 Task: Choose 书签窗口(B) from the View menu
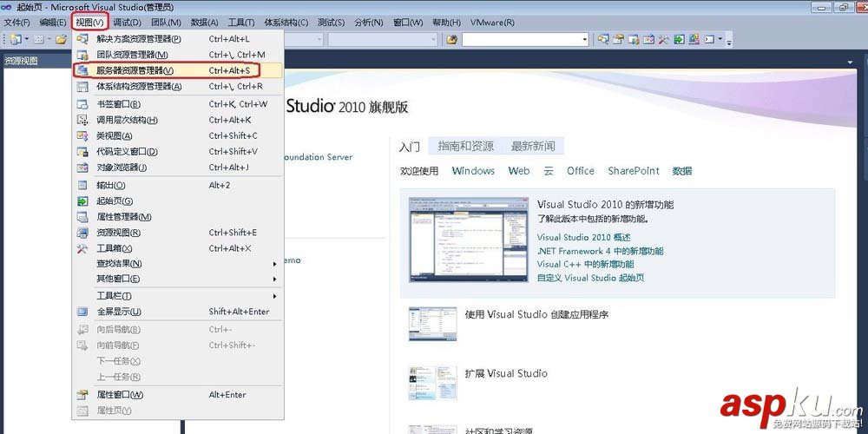178,104
